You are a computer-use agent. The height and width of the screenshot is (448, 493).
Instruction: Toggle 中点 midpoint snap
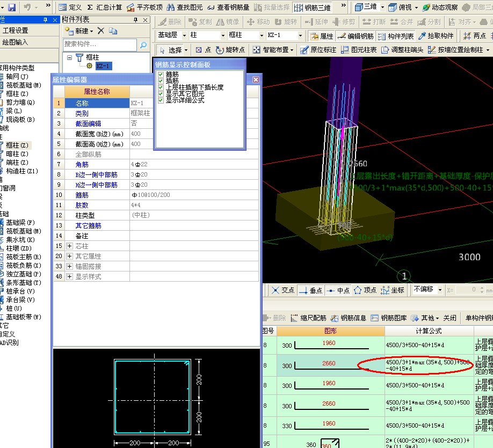pos(338,290)
